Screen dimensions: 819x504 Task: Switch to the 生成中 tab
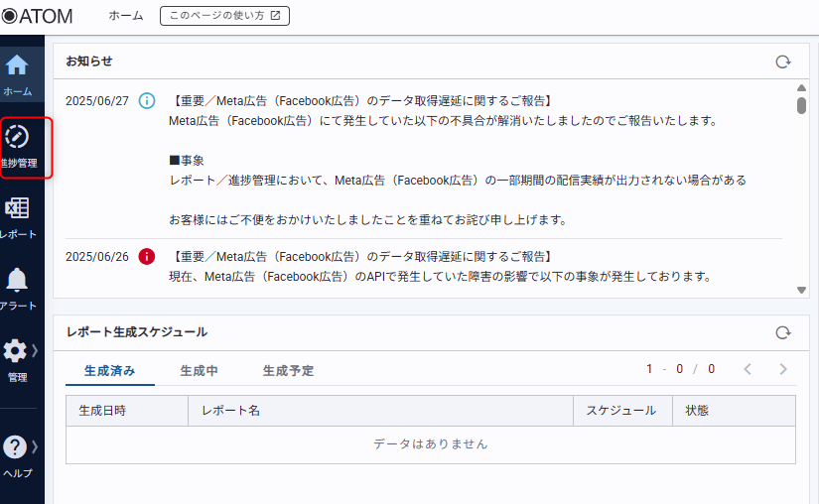(199, 371)
